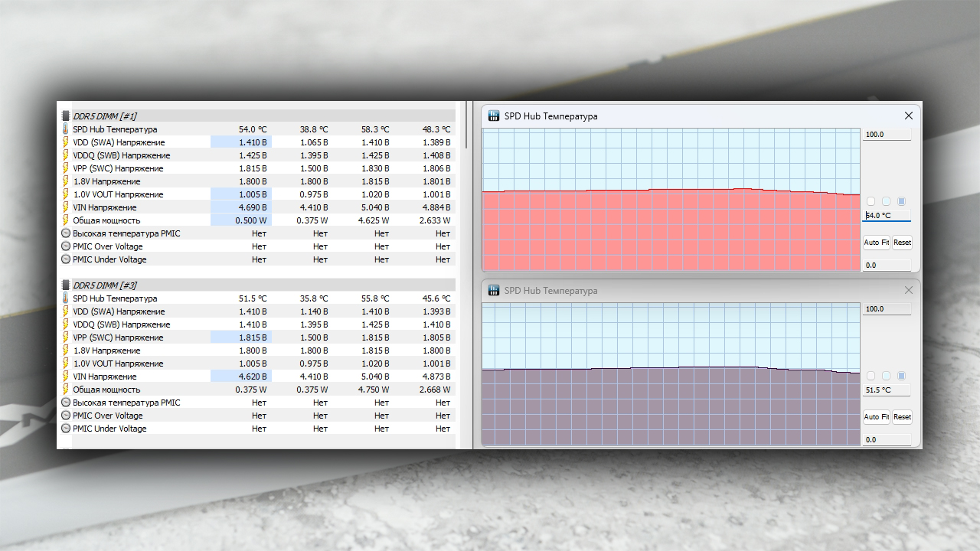Click inside the red temperature graph plot

pyautogui.click(x=671, y=200)
